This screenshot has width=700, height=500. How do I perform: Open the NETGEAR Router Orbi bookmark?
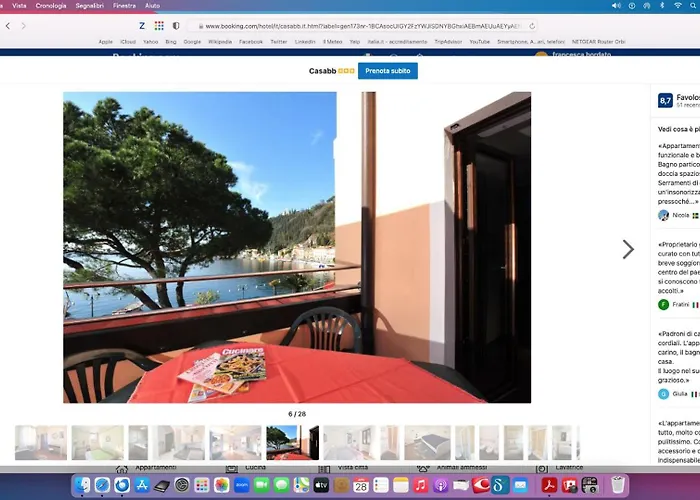pyautogui.click(x=598, y=42)
